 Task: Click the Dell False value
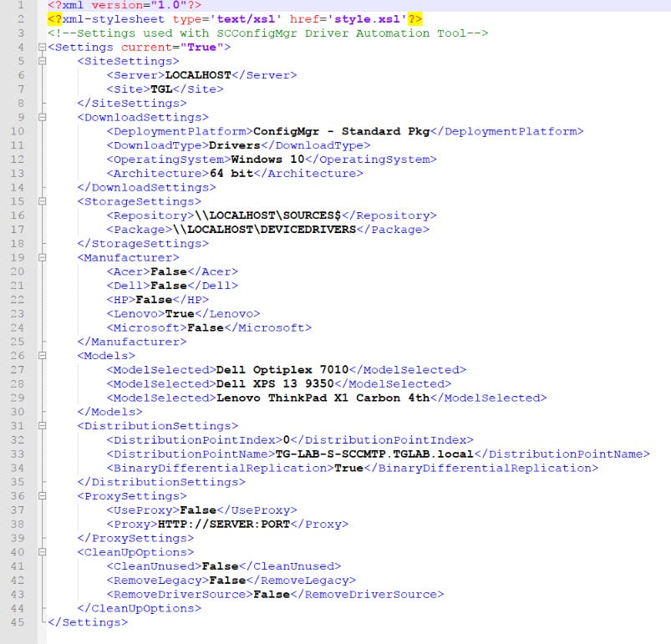tap(169, 286)
